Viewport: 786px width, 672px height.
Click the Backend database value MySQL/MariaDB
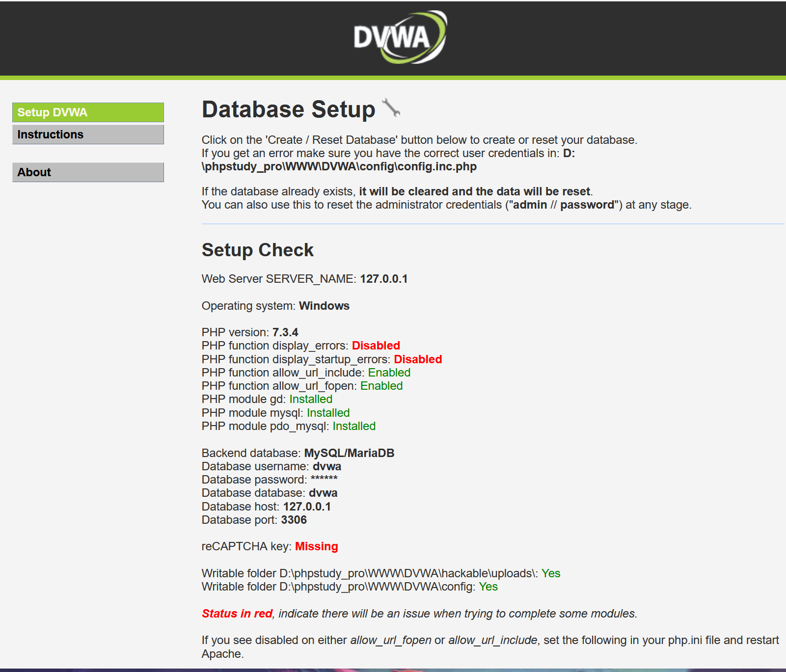click(x=350, y=453)
